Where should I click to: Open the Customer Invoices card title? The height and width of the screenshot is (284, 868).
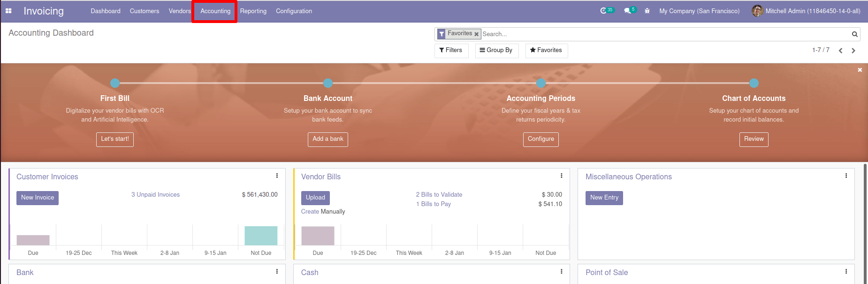point(47,177)
